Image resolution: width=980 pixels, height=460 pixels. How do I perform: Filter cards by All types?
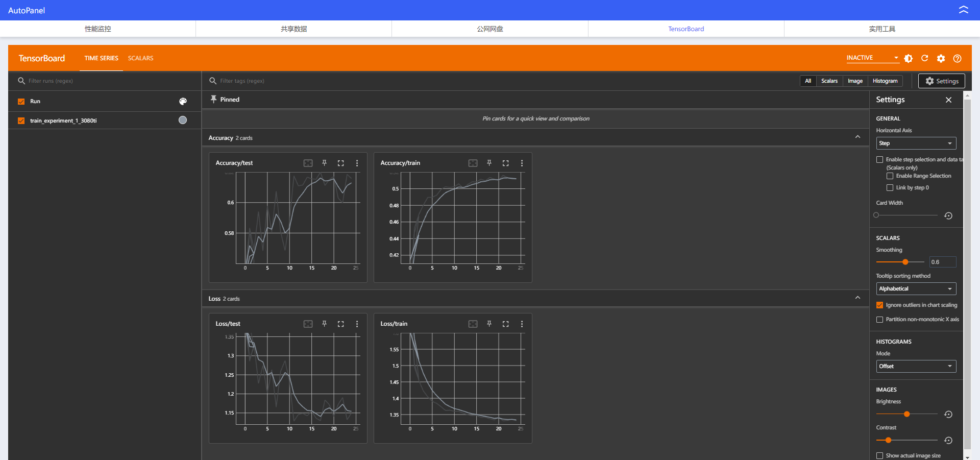pos(808,81)
